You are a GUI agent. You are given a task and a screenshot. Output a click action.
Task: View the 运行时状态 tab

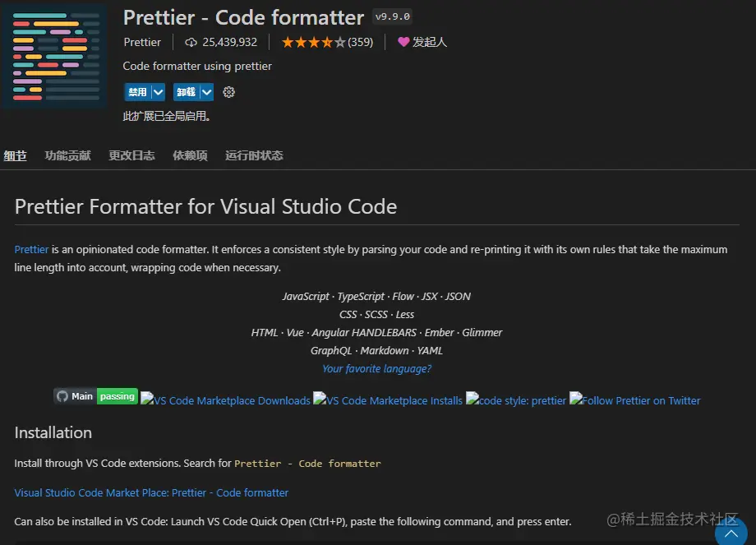[254, 155]
